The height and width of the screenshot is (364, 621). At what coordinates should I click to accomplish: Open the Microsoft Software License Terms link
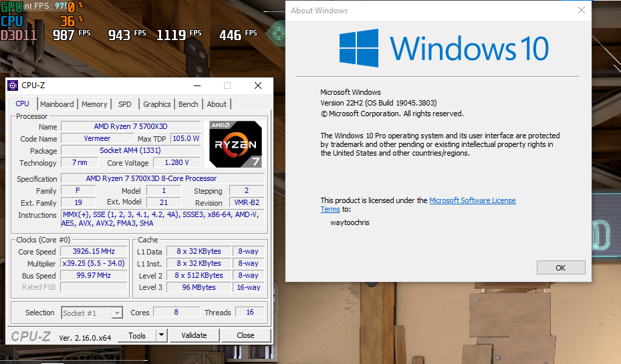pyautogui.click(x=472, y=200)
